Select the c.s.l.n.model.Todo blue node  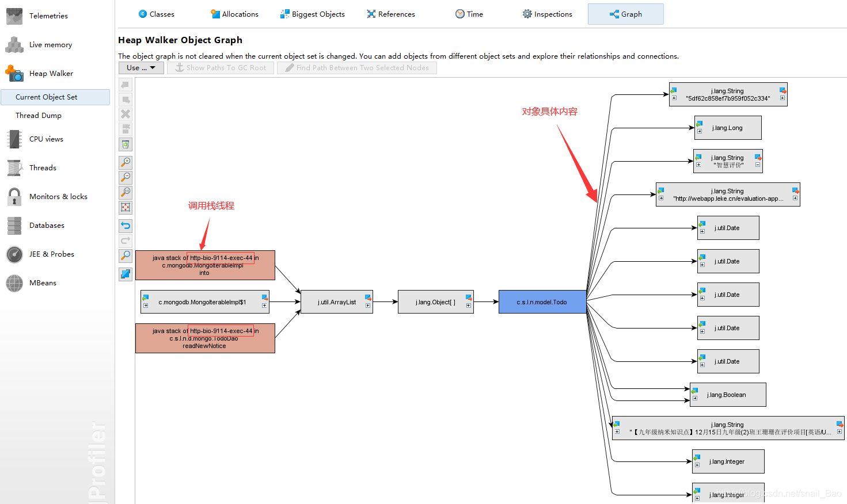click(x=542, y=302)
